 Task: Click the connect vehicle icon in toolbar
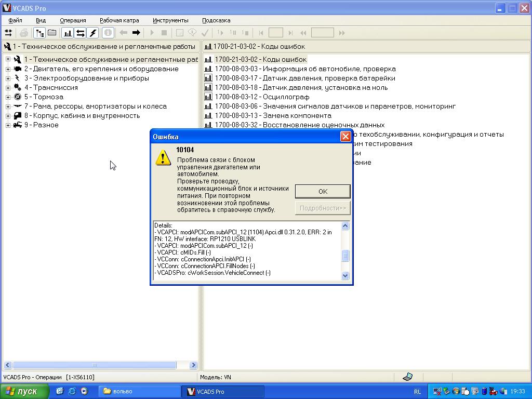(8, 33)
